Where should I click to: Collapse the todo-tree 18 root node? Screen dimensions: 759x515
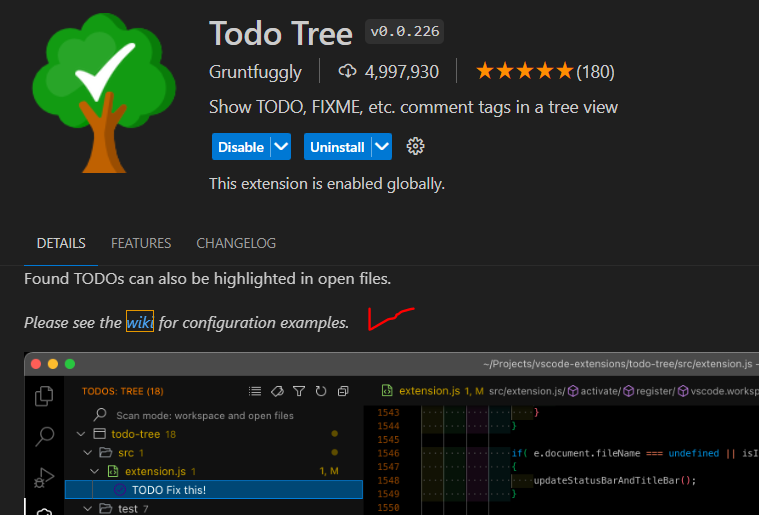pyautogui.click(x=81, y=434)
